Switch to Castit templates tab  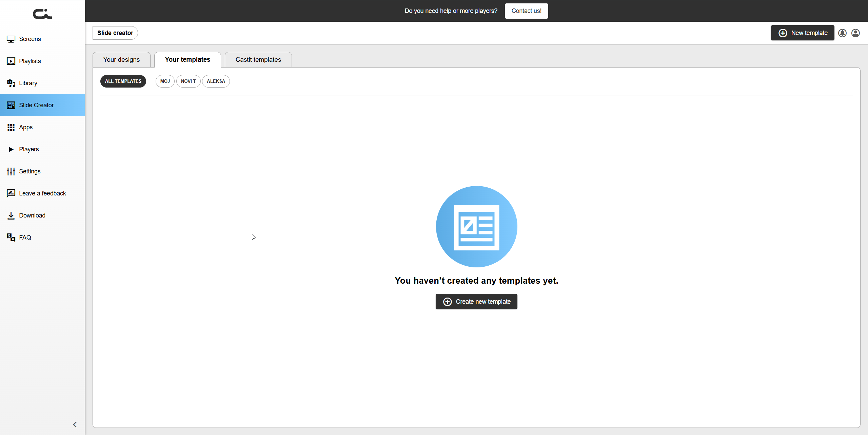258,60
